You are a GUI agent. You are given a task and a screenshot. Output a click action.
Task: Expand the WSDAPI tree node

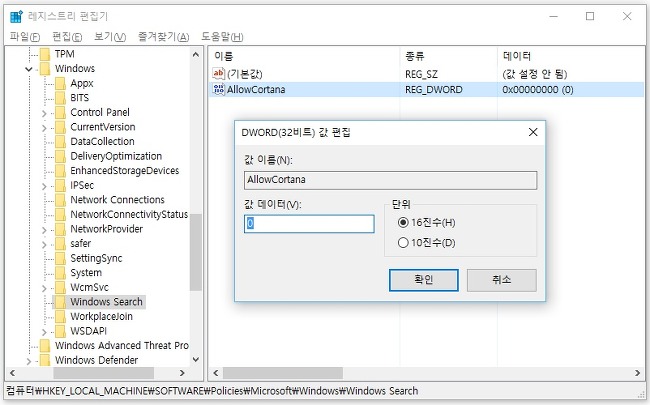(x=44, y=332)
